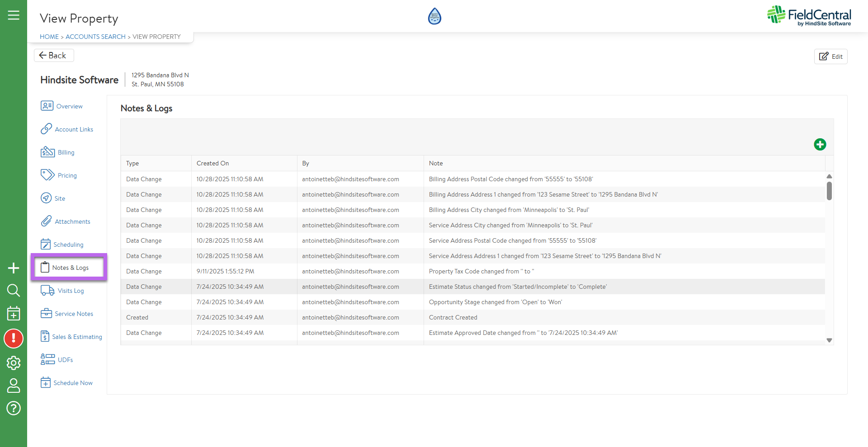Screen dimensions: 868x447
Task: Open settings gear in left sidebar
Action: (14, 363)
